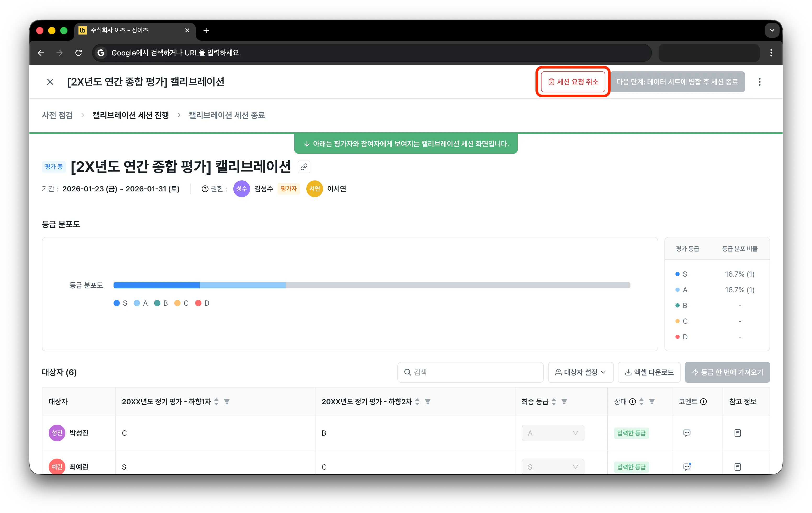Image resolution: width=812 pixels, height=513 pixels.
Task: Click the 검색 search field
Action: [x=470, y=372]
